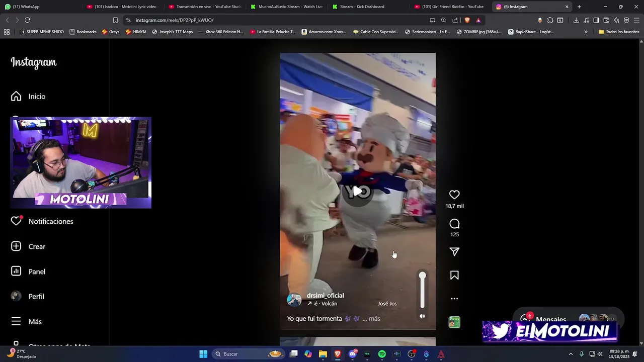Image resolution: width=644 pixels, height=362 pixels.
Task: Open Todos los favoritos folder
Action: [x=619, y=32]
